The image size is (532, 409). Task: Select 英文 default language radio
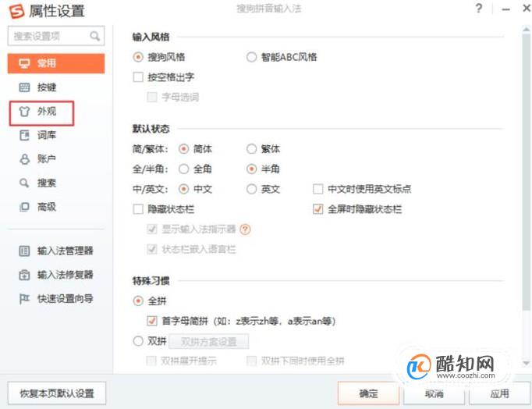251,189
